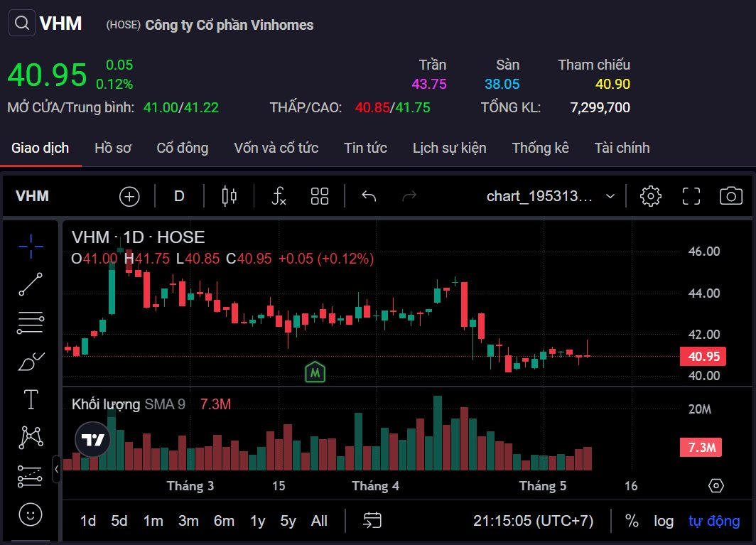Undo the last chart action

[368, 196]
